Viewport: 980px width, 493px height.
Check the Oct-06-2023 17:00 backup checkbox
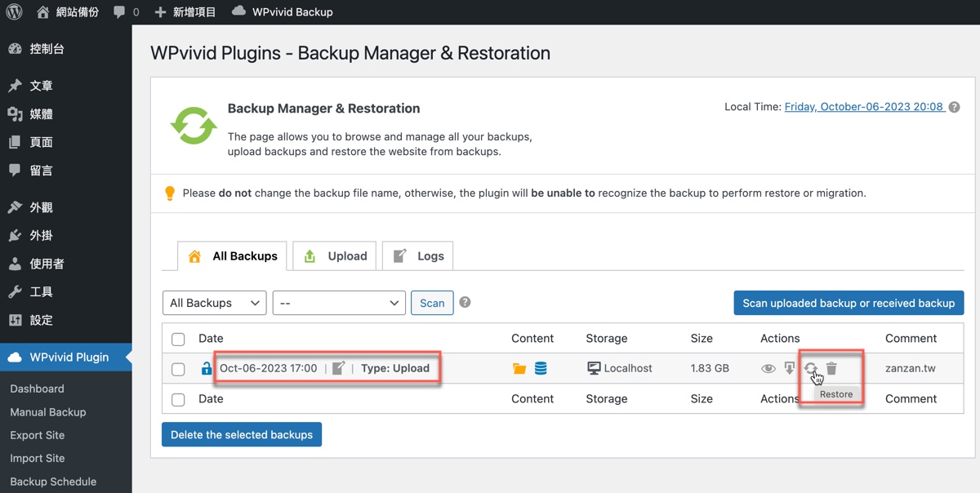coord(178,369)
